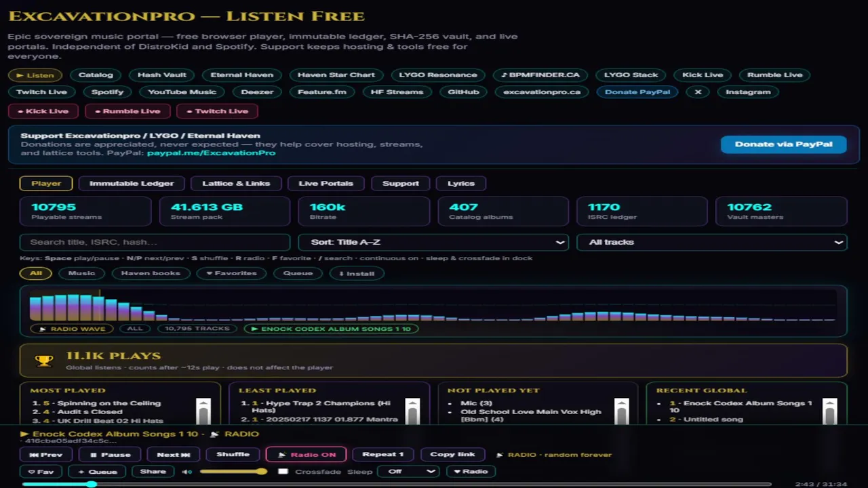Open the Instagram link pill
The width and height of the screenshot is (868, 488).
click(x=748, y=91)
